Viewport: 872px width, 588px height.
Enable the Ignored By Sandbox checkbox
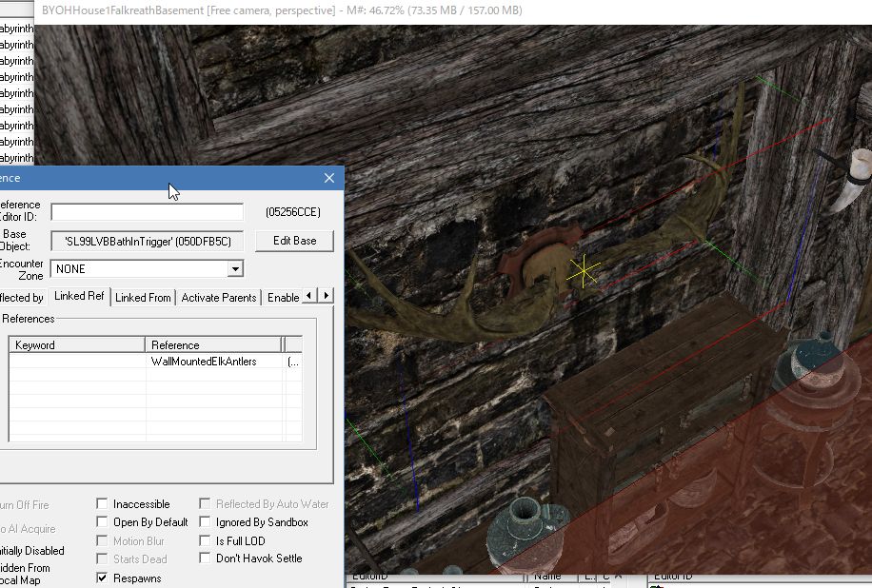click(x=205, y=521)
